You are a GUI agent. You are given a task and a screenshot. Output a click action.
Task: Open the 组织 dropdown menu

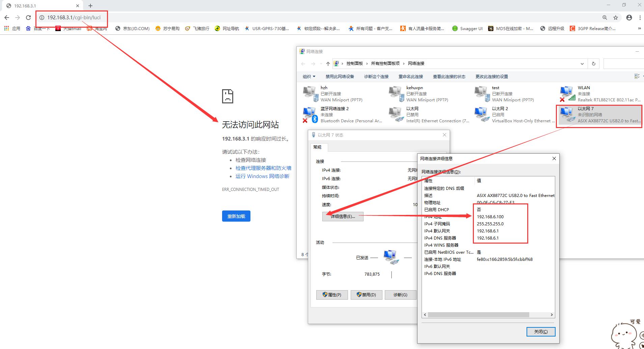tap(309, 77)
